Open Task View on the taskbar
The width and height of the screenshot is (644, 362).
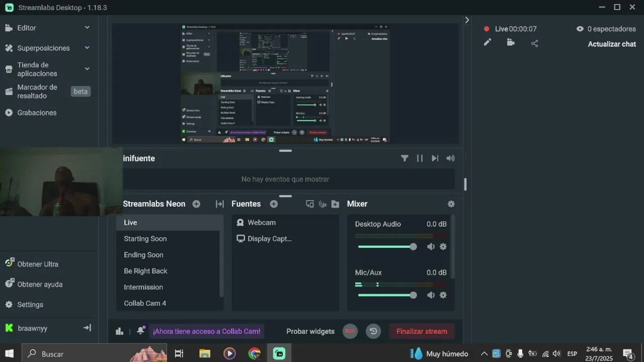pos(179,353)
